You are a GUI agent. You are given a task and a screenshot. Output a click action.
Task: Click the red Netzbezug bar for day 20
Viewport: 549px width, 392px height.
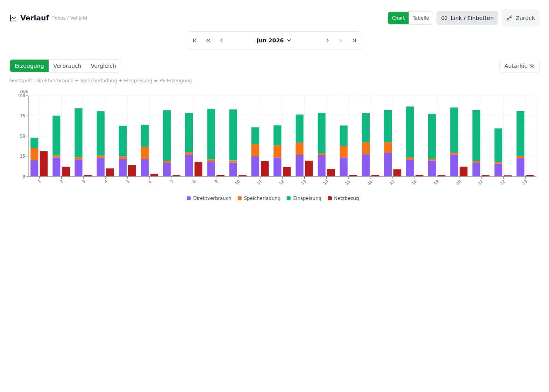coord(464,172)
